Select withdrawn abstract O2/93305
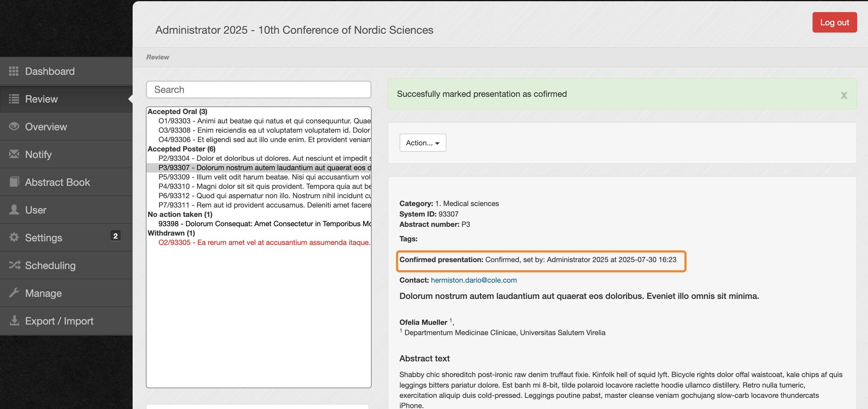 click(x=264, y=243)
